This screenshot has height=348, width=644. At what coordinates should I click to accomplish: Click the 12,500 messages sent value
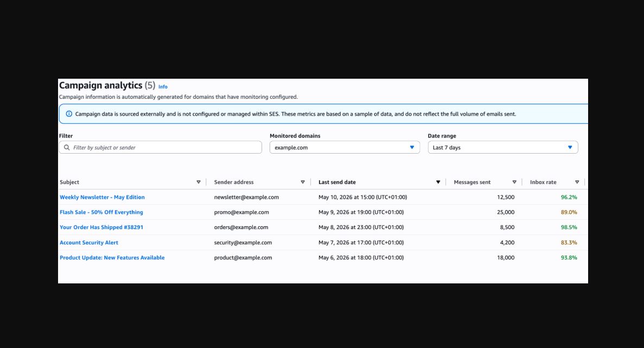506,197
